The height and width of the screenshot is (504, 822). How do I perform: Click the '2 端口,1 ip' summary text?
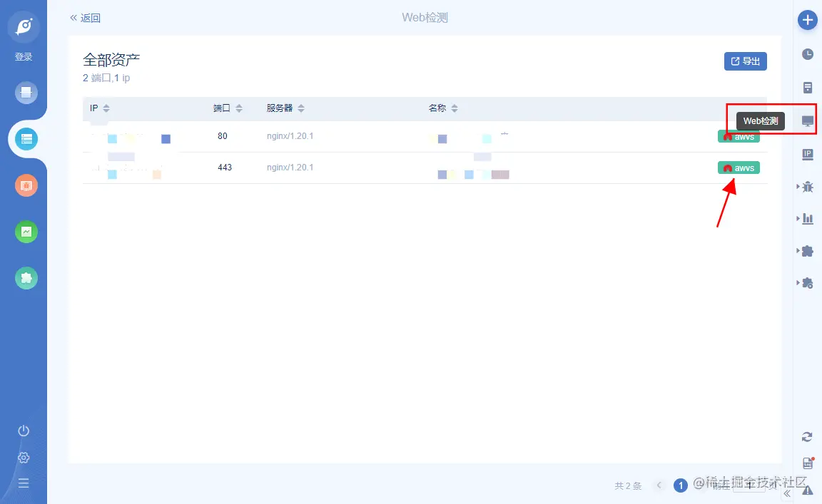[106, 78]
